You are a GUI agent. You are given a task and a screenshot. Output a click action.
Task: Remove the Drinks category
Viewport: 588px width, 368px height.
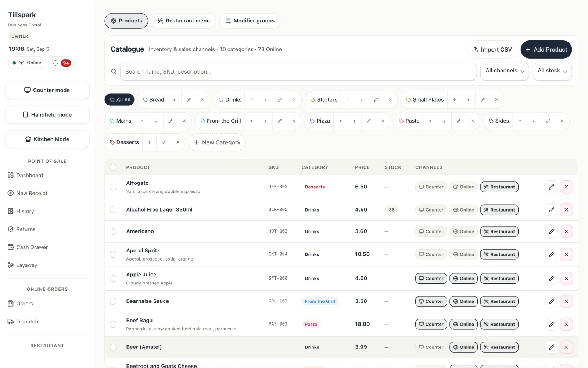(x=294, y=100)
